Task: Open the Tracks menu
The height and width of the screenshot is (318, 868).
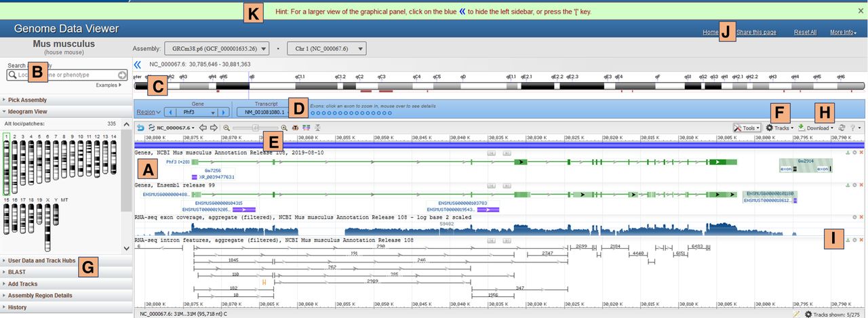Action: pos(780,127)
